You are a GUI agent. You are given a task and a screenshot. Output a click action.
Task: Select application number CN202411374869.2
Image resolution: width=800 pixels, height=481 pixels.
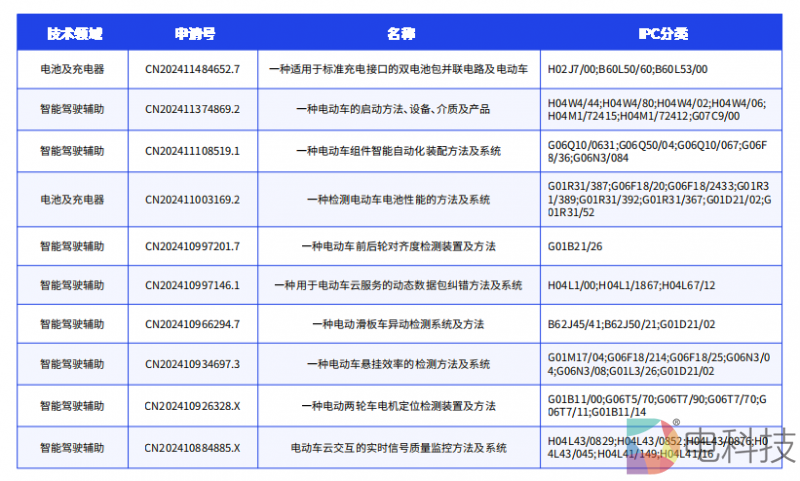(193, 109)
